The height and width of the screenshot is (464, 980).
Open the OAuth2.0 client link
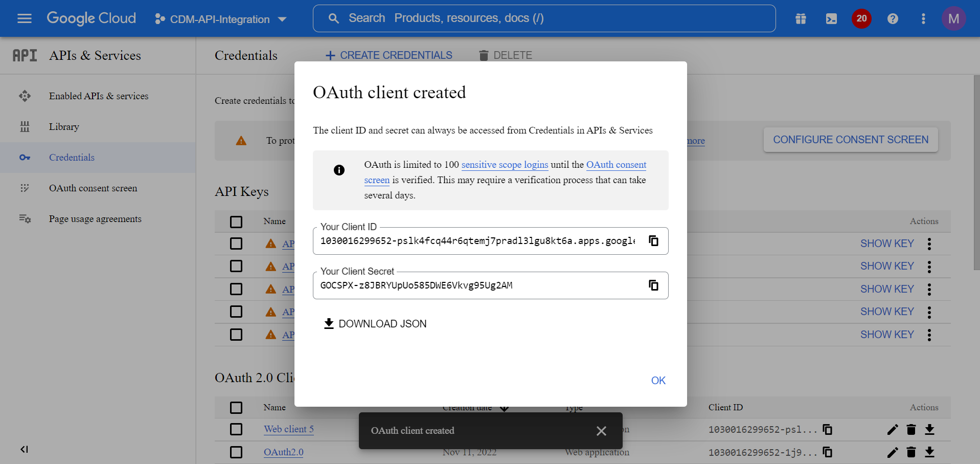point(284,452)
